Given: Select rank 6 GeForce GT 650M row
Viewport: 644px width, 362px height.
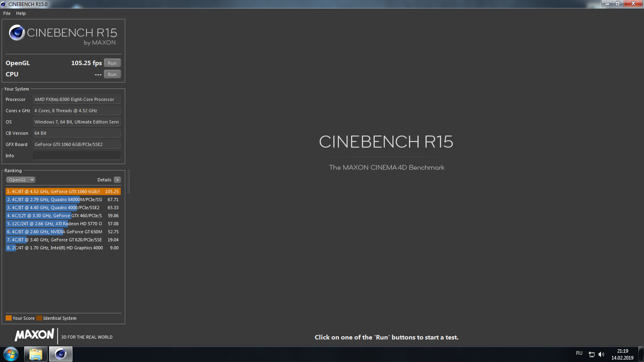Looking at the screenshot, I should 63,232.
